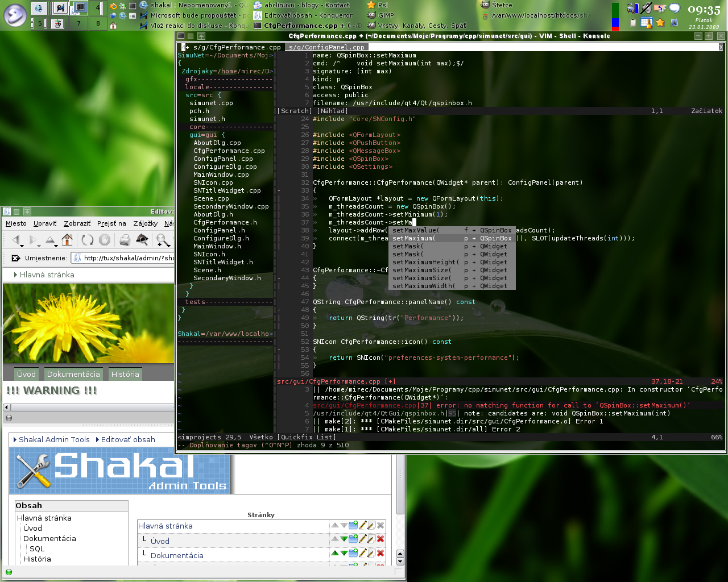The height and width of the screenshot is (582, 728).
Task: Open Upraviť menu in Konqueror
Action: tap(45, 223)
